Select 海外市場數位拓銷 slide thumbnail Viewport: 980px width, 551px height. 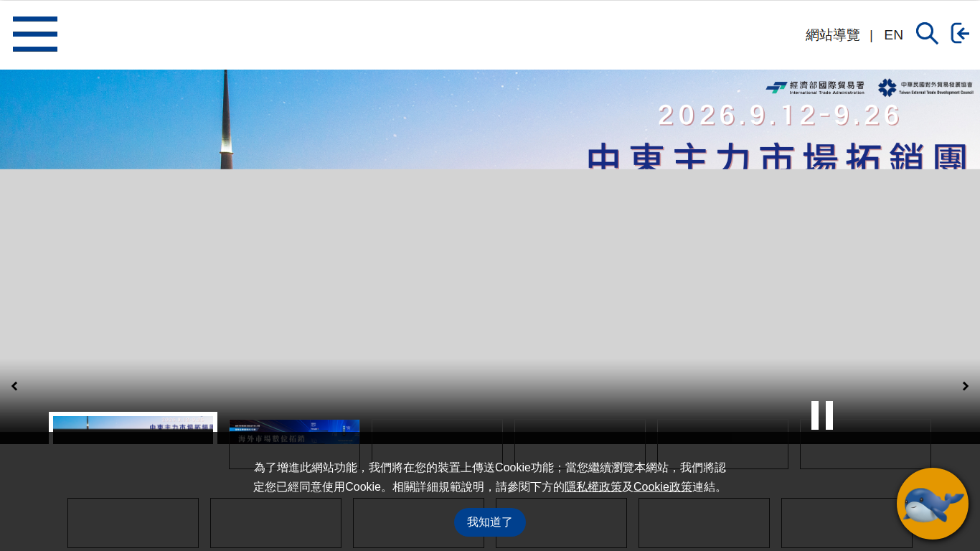point(295,431)
